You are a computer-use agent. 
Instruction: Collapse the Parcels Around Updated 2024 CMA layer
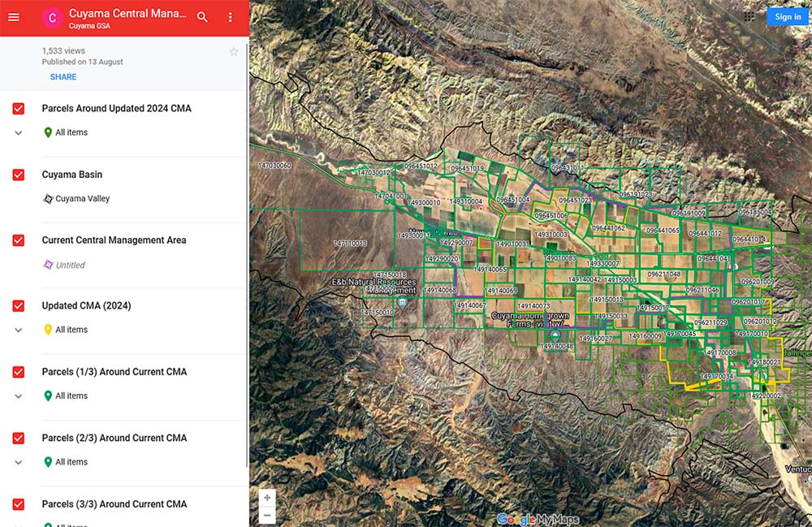tap(17, 132)
